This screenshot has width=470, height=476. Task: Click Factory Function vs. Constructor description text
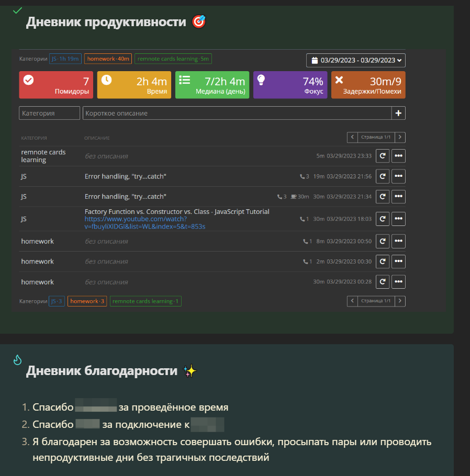(177, 212)
